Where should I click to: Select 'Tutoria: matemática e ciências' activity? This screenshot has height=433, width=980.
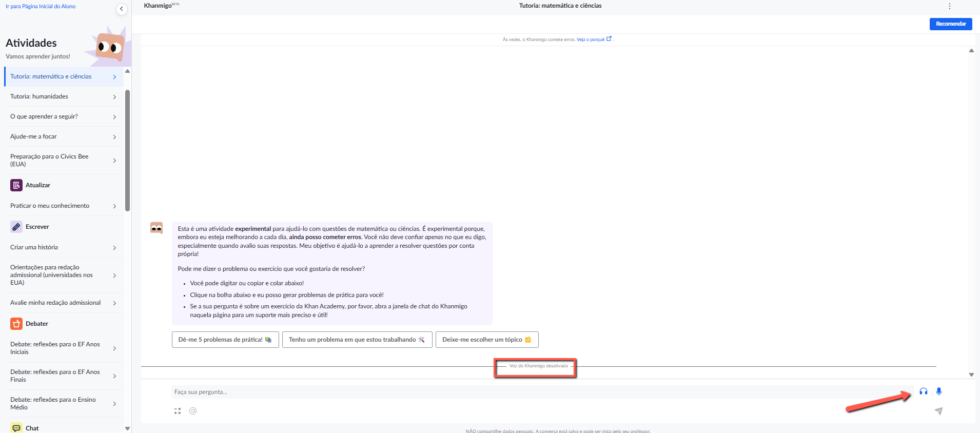pos(64,76)
